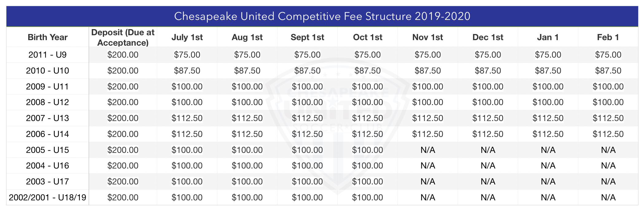The height and width of the screenshot is (212, 644).
Task: Click the 2004 - U16 Nov 1st N/A cell
Action: (x=428, y=166)
